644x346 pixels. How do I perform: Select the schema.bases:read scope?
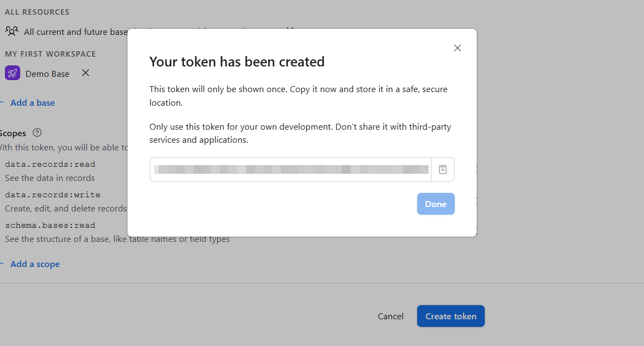(50, 226)
